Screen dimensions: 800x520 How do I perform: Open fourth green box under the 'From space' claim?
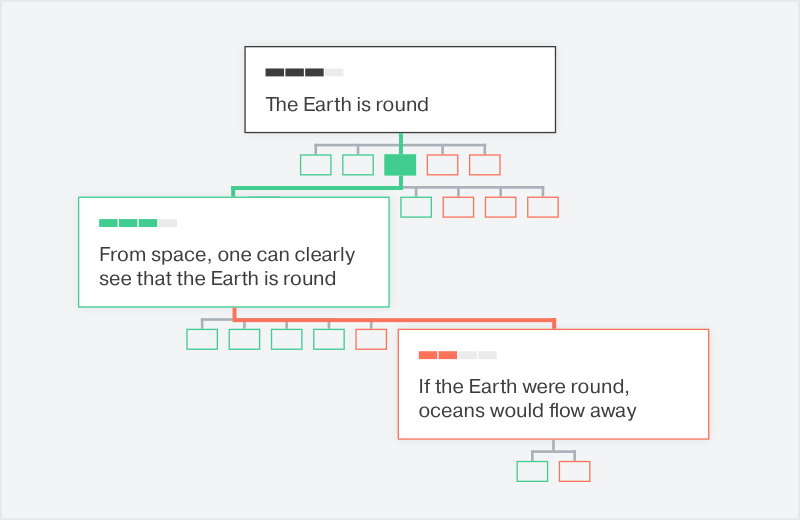(329, 339)
